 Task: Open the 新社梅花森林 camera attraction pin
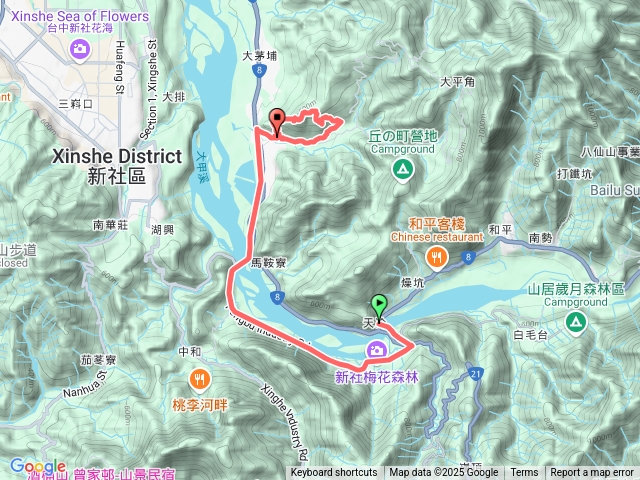[376, 350]
